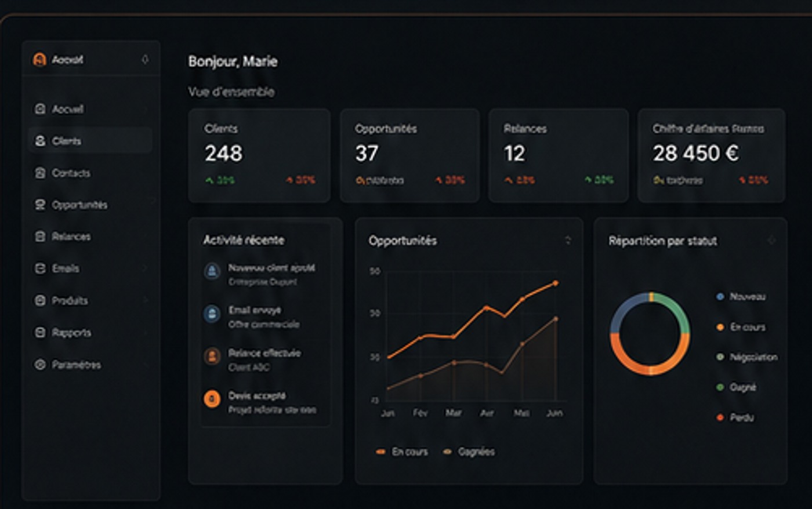Toggle the Négociation status legend dot
Image resolution: width=812 pixels, height=509 pixels.
pos(720,357)
